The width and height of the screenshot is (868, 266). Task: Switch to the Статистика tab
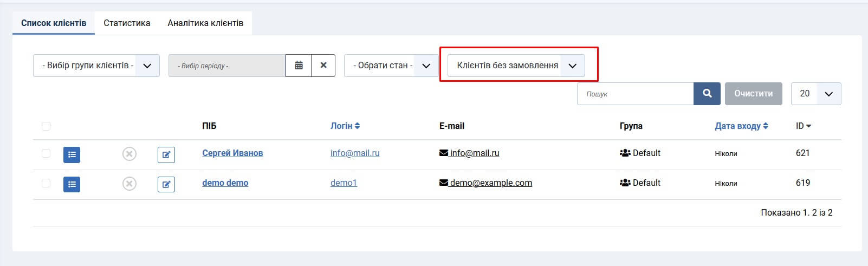tap(127, 23)
